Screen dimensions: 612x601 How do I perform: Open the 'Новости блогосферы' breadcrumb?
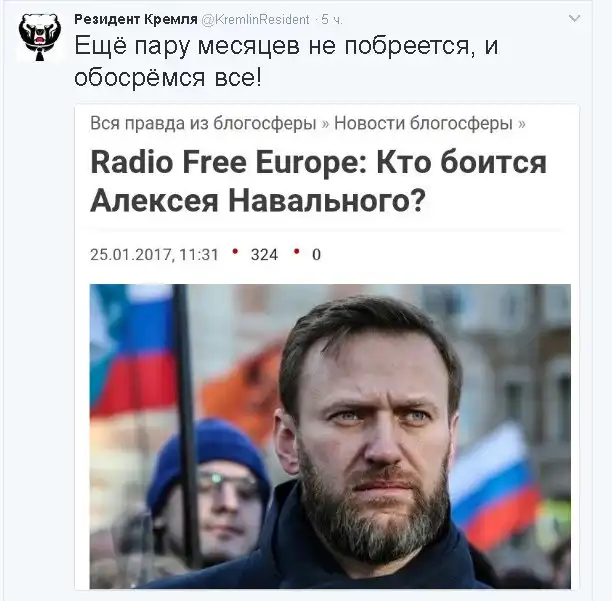click(x=423, y=123)
